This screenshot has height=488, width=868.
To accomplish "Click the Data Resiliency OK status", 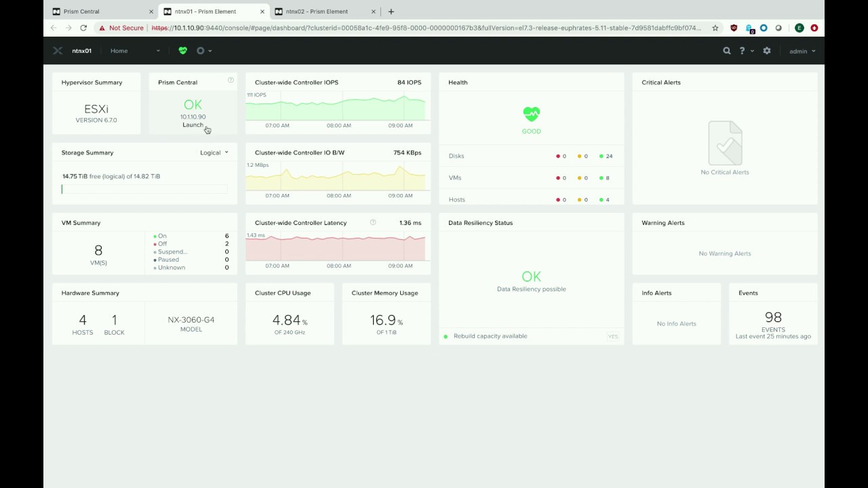I will click(x=532, y=277).
